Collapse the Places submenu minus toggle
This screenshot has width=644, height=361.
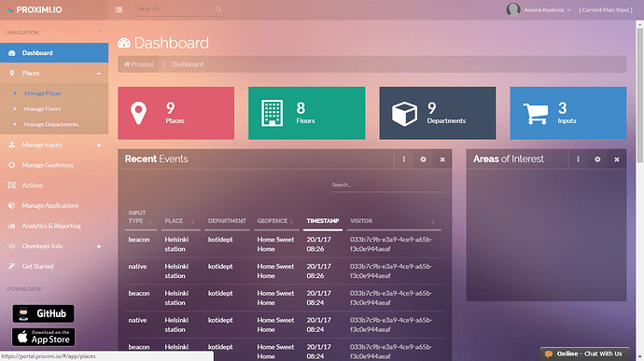(99, 74)
